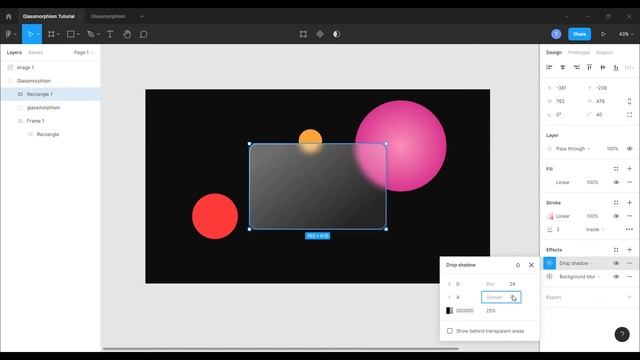
Task: Switch to the Assets tab
Action: 36,53
